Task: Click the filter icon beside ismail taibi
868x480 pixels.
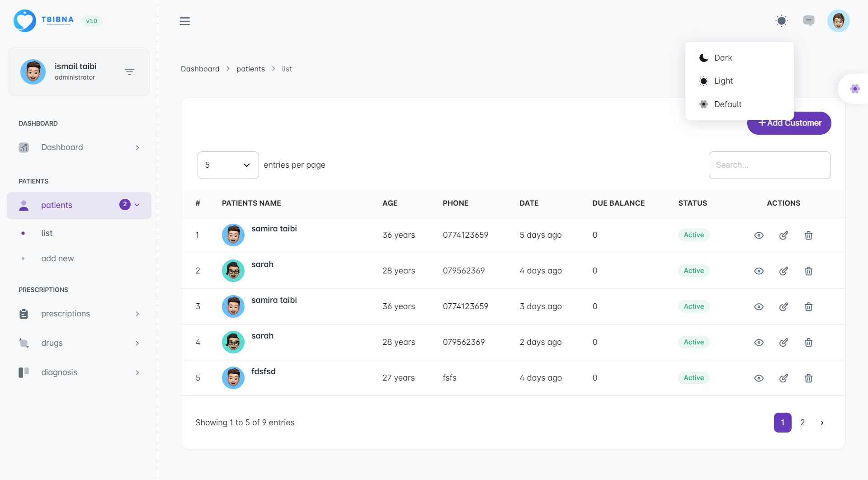Action: tap(129, 72)
